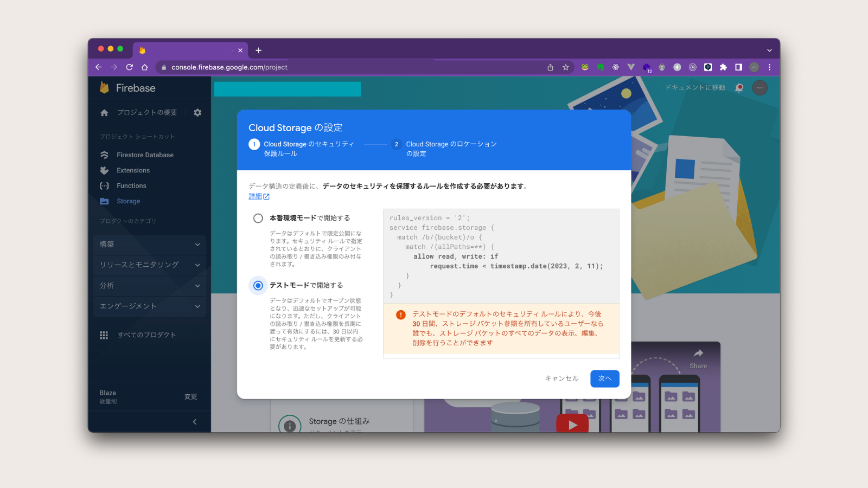Screen dimensions: 868x488
Task: Share this page icon
Action: pyautogui.click(x=550, y=67)
